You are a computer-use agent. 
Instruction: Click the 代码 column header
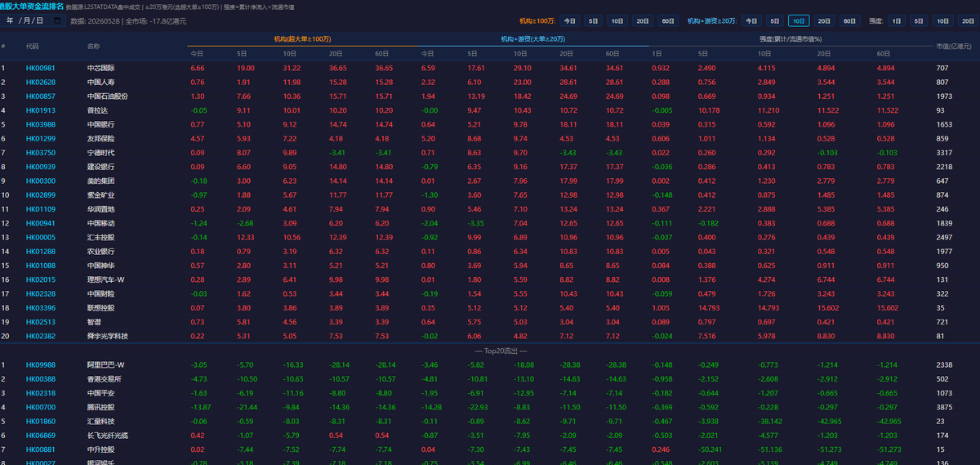click(x=32, y=46)
